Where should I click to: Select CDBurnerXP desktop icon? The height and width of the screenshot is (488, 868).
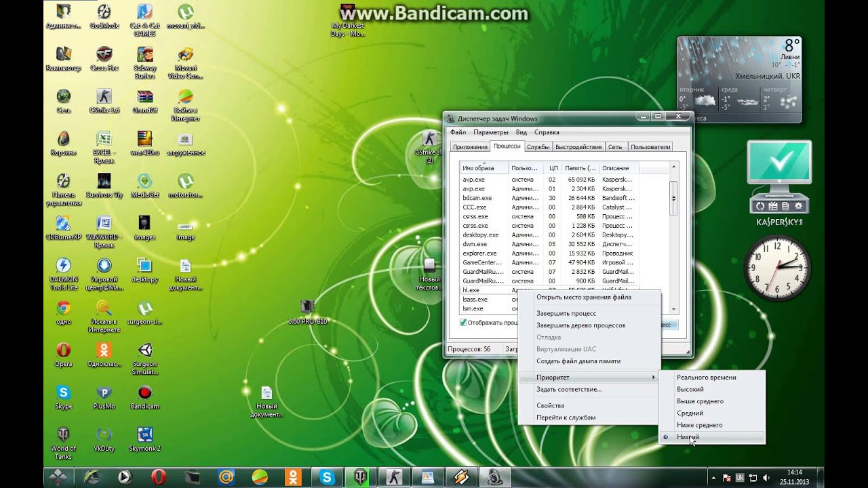[63, 228]
